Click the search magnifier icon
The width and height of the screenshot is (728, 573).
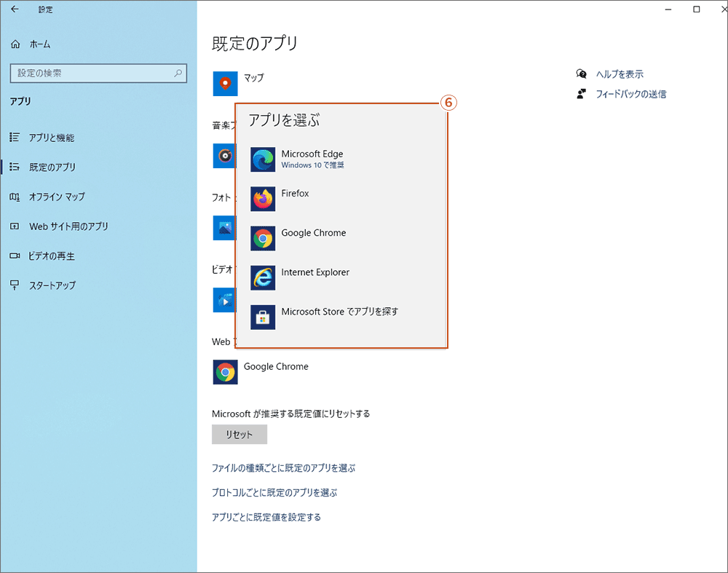click(178, 73)
